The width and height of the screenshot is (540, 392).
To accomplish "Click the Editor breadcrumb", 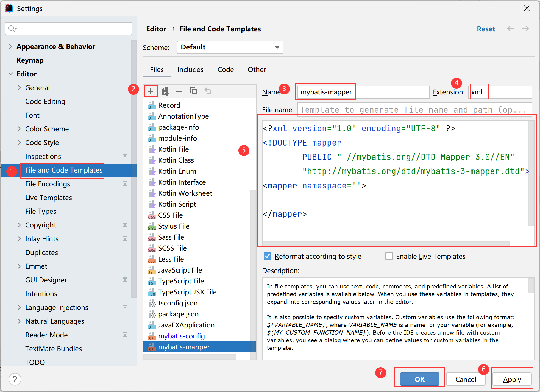I will (x=156, y=29).
